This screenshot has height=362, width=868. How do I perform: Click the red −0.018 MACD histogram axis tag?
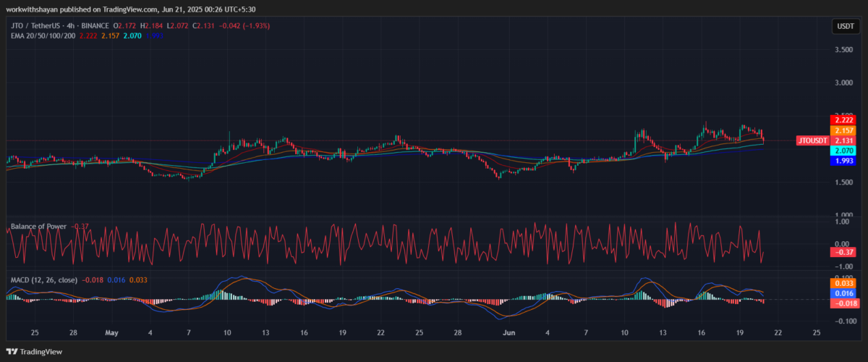click(843, 303)
